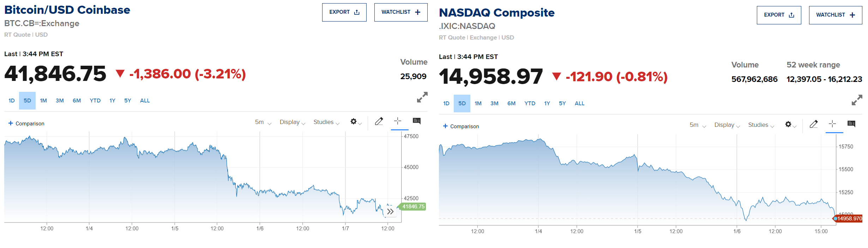
Task: Select the 1M range tab for Bitcoin
Action: point(43,101)
